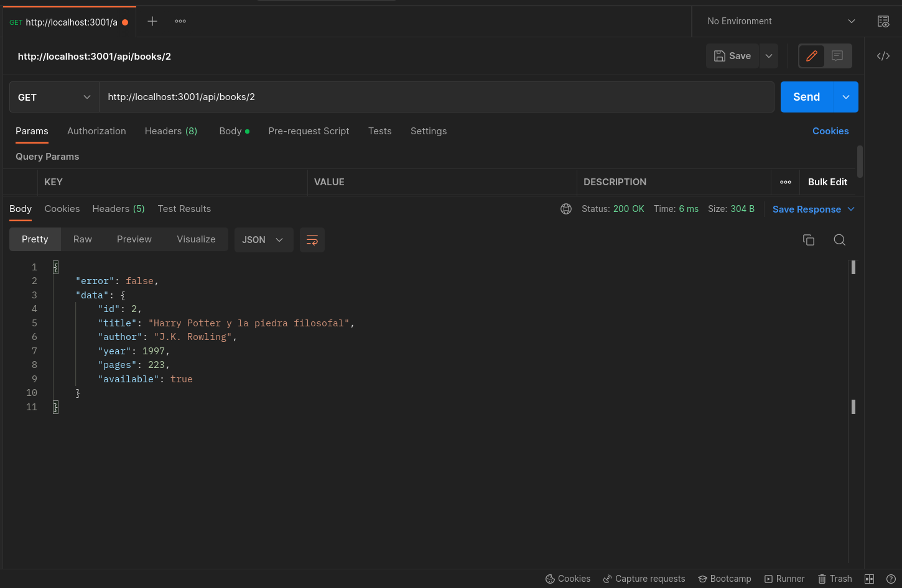
Task: Select the Params tab
Action: pyautogui.click(x=32, y=131)
